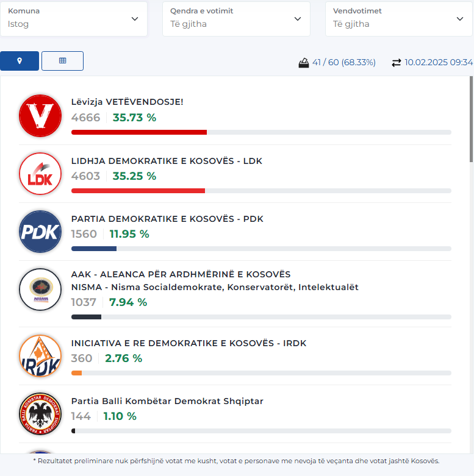Click the Vendvotimet chevron arrow
Screen dimensions: 474x476
(460, 19)
